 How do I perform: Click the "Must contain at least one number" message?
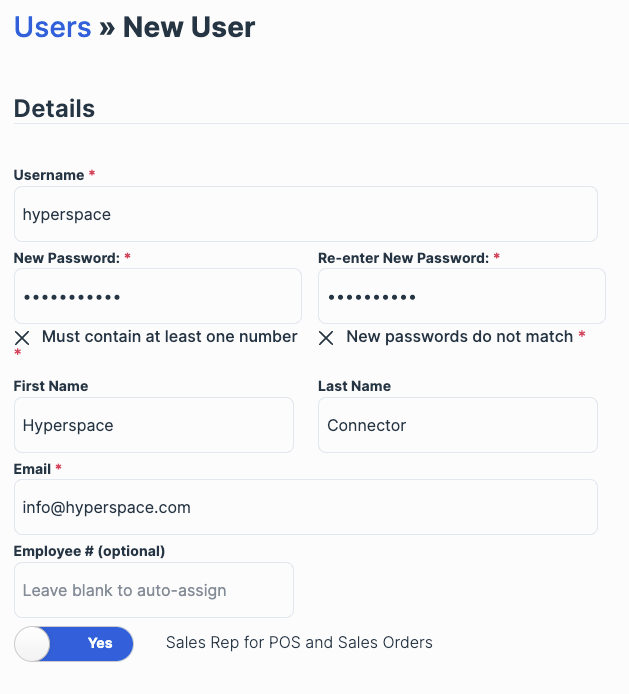click(x=169, y=337)
